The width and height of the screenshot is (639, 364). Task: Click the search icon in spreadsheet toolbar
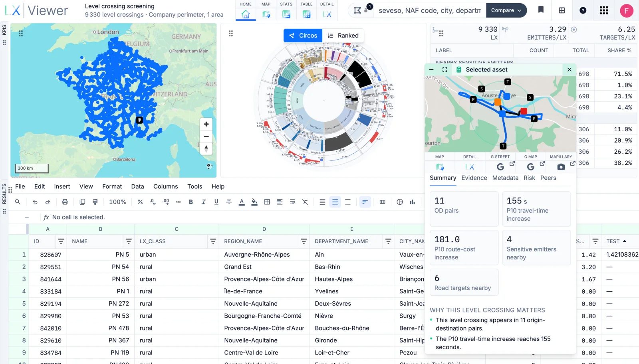coord(18,202)
